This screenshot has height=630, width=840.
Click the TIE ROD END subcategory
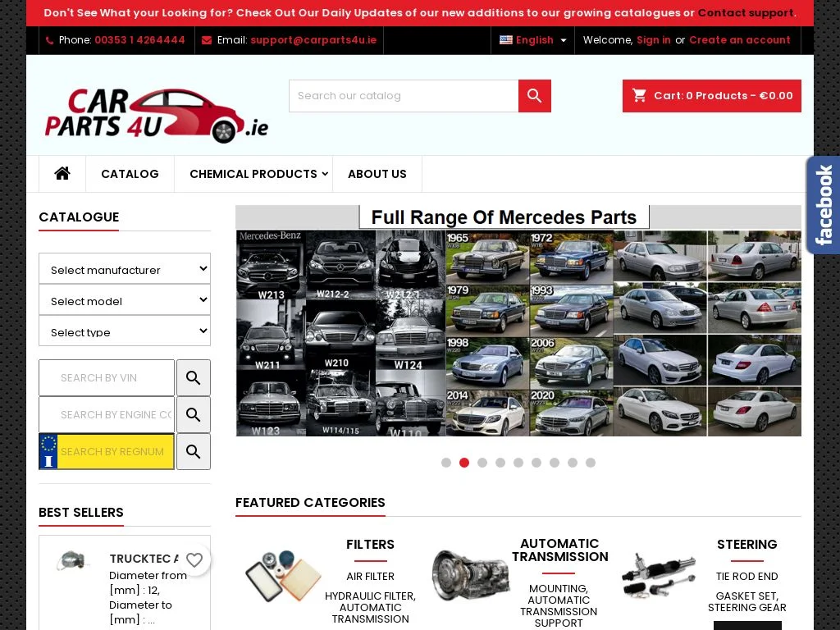coord(746,577)
